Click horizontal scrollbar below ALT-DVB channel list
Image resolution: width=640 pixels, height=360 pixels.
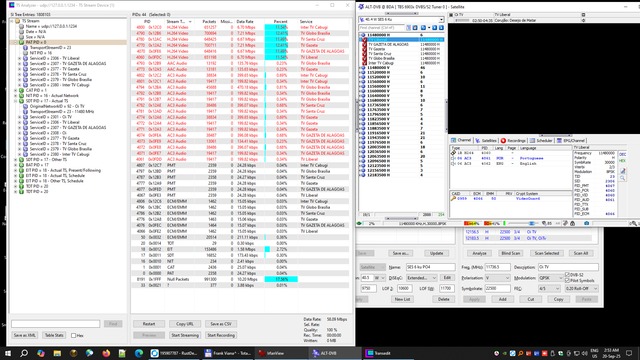pyautogui.click(x=402, y=218)
